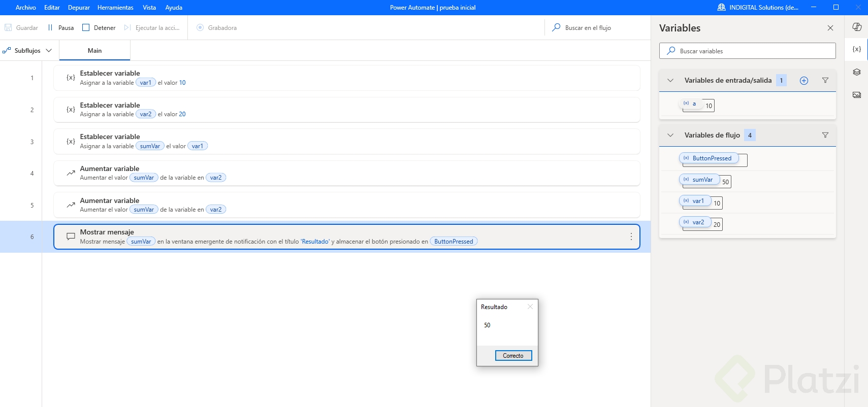This screenshot has height=407, width=868.
Task: Open the Ayuda menu
Action: [174, 8]
